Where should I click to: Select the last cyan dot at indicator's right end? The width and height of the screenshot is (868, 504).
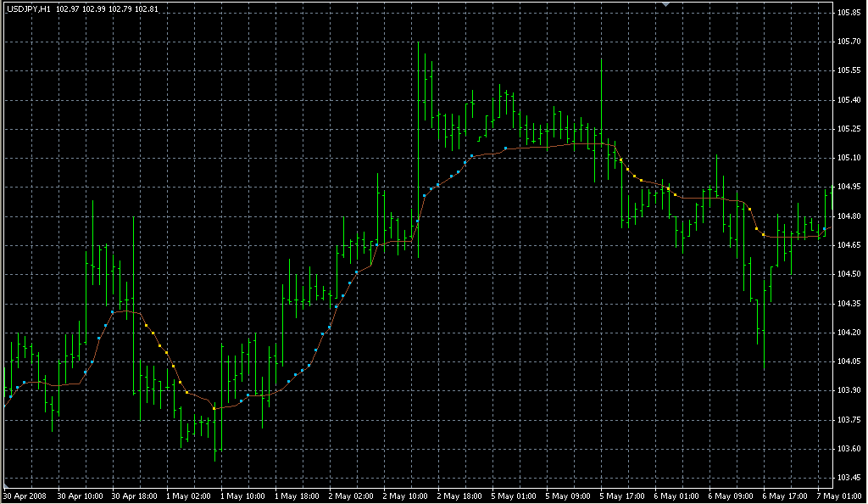pyautogui.click(x=825, y=229)
